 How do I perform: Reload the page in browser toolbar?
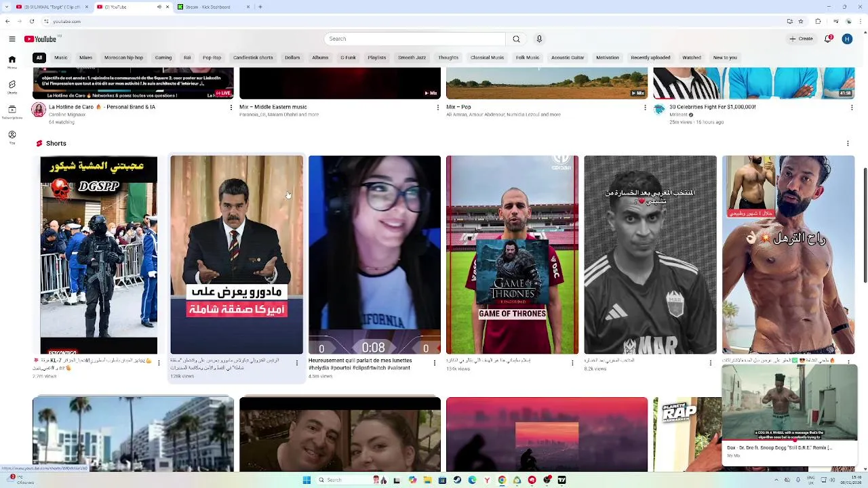[31, 21]
